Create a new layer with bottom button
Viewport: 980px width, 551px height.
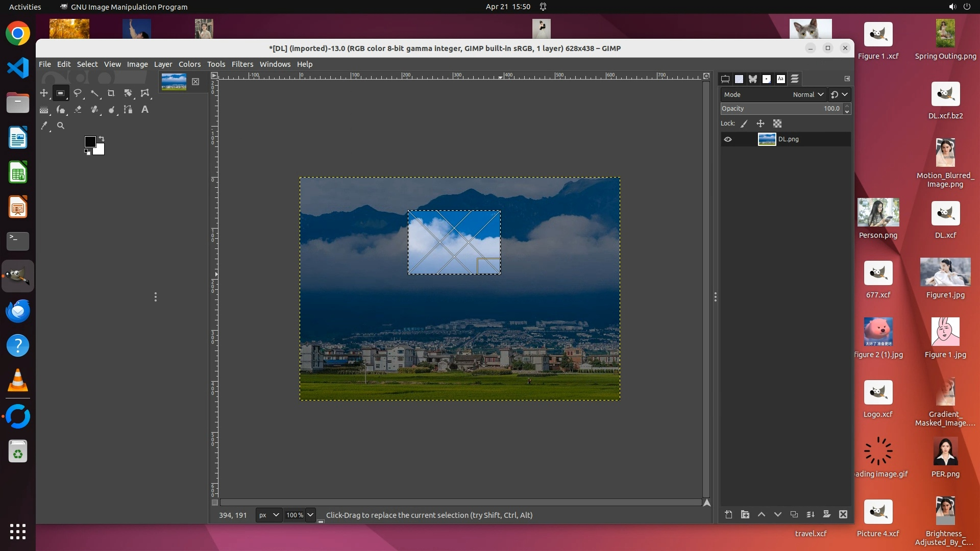pos(728,515)
